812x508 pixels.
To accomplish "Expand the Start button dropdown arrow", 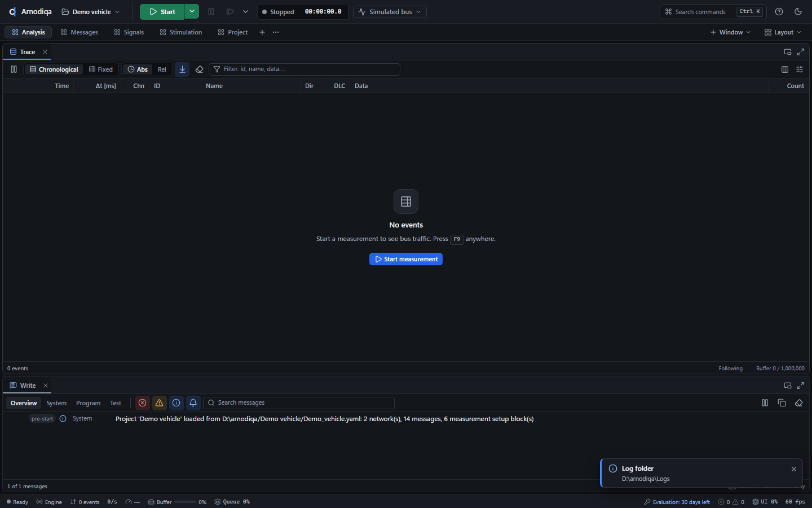I will [x=192, y=12].
